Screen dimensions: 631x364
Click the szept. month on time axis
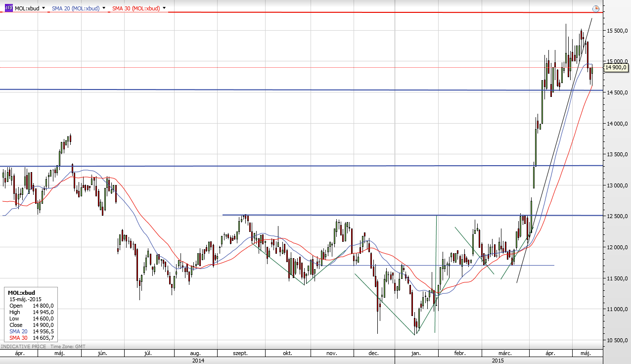click(x=240, y=354)
